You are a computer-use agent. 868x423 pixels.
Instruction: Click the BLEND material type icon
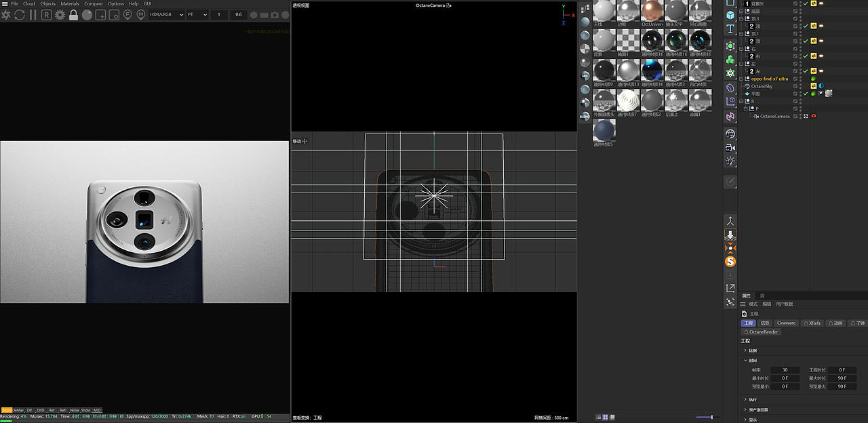(x=585, y=116)
